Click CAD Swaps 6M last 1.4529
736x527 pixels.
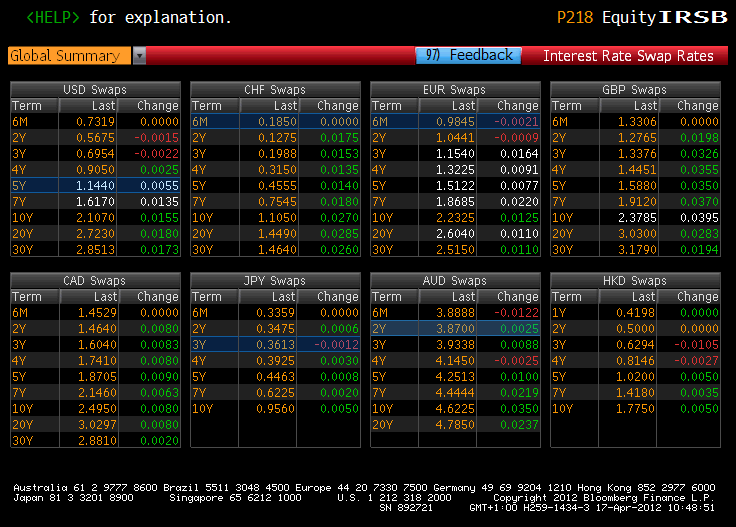tap(97, 313)
